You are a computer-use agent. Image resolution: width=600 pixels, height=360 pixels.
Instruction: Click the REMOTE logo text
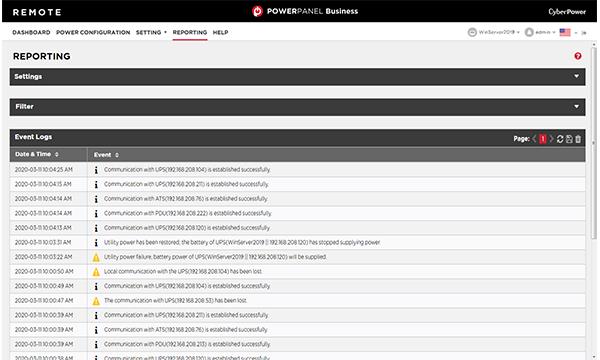coord(37,12)
